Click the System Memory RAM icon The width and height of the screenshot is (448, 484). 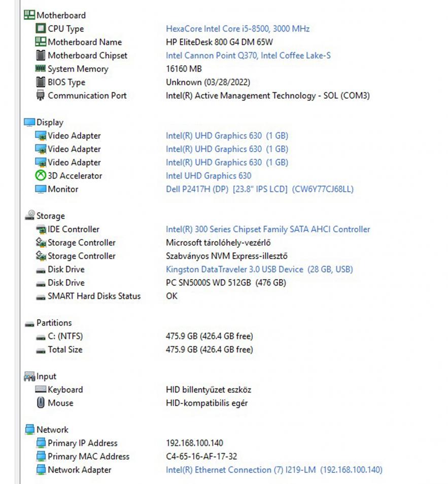pyautogui.click(x=41, y=68)
